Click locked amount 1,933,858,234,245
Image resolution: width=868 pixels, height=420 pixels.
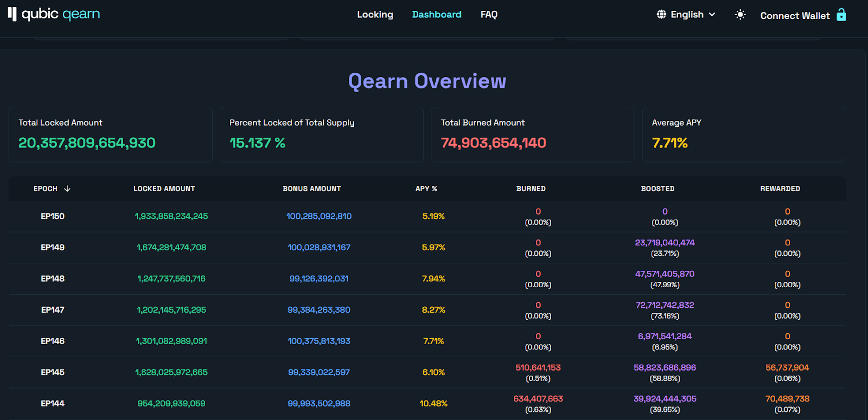tap(171, 216)
